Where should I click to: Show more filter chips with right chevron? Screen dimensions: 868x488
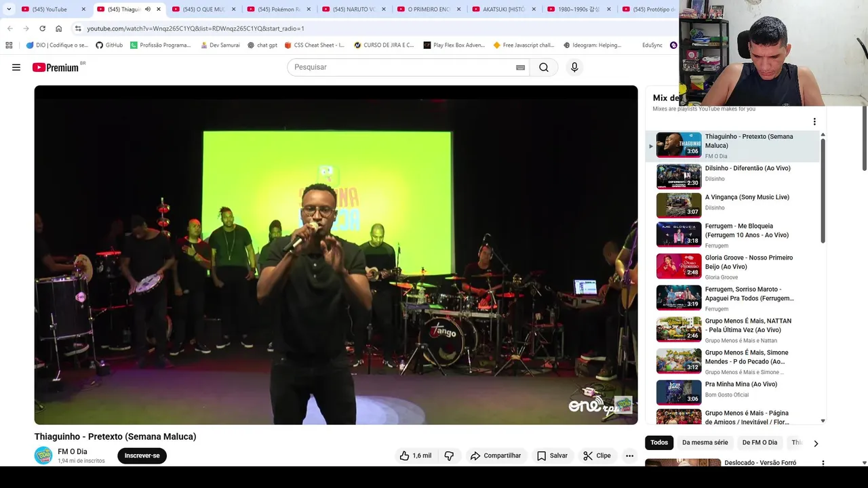816,443
